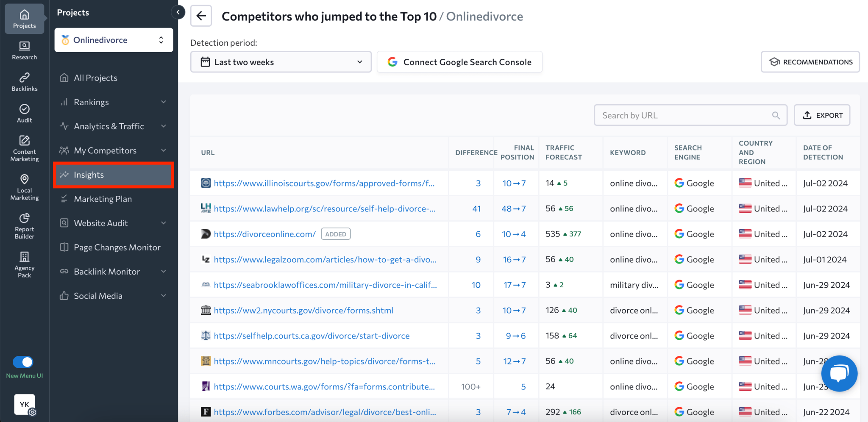The width and height of the screenshot is (868, 422).
Task: Open settings via the gear near YK avatar
Action: pyautogui.click(x=33, y=412)
